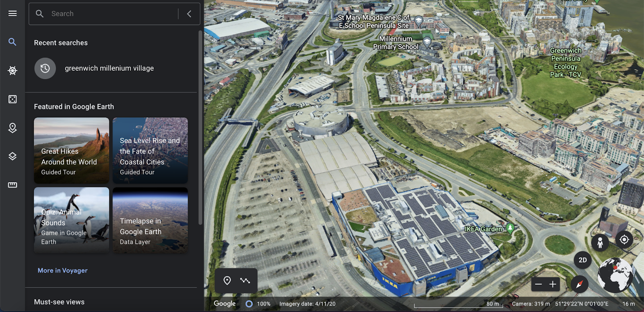Activate Street View pegman
Image resolution: width=644 pixels, height=312 pixels.
[600, 242]
